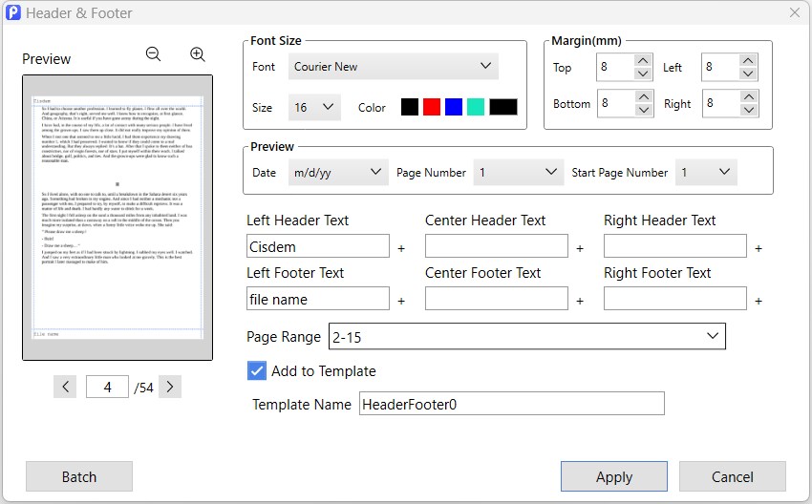The width and height of the screenshot is (812, 504).
Task: Increase Bottom margin with up arrow
Action: [644, 96]
